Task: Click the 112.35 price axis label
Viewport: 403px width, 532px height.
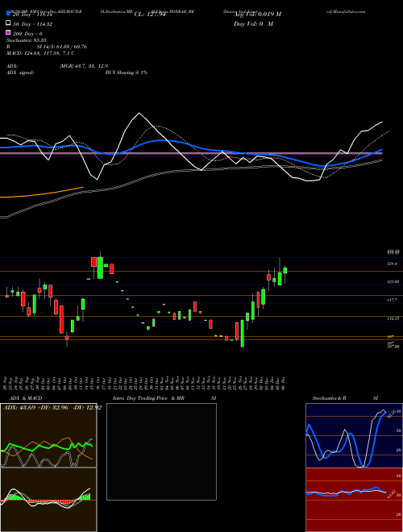Action: pyautogui.click(x=394, y=318)
